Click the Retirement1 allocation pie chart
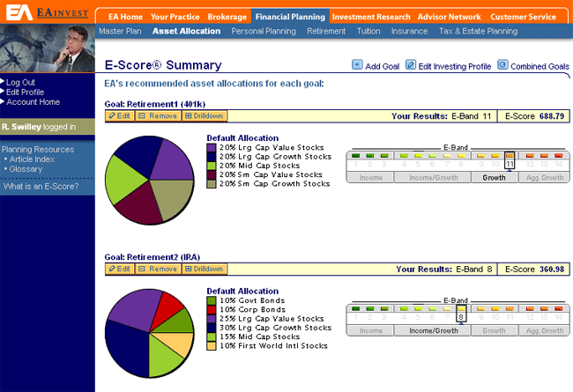573x392 pixels. [x=150, y=180]
